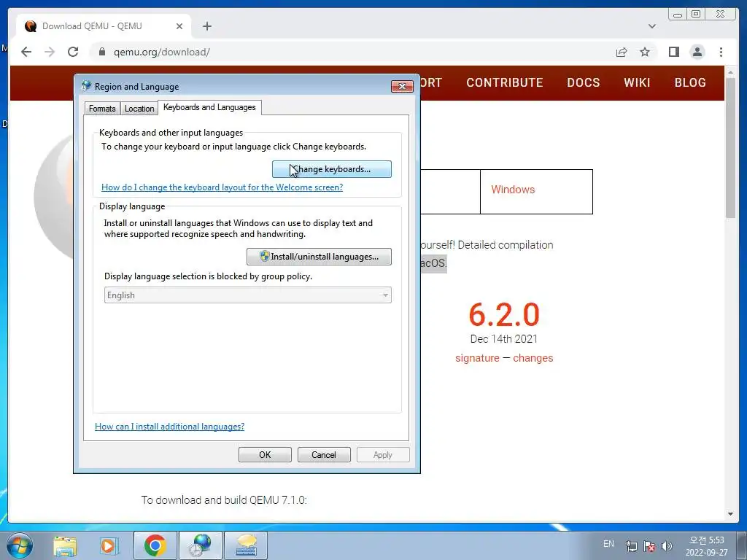Image resolution: width=747 pixels, height=560 pixels.
Task: Close the Region and Language dialog
Action: 402,86
